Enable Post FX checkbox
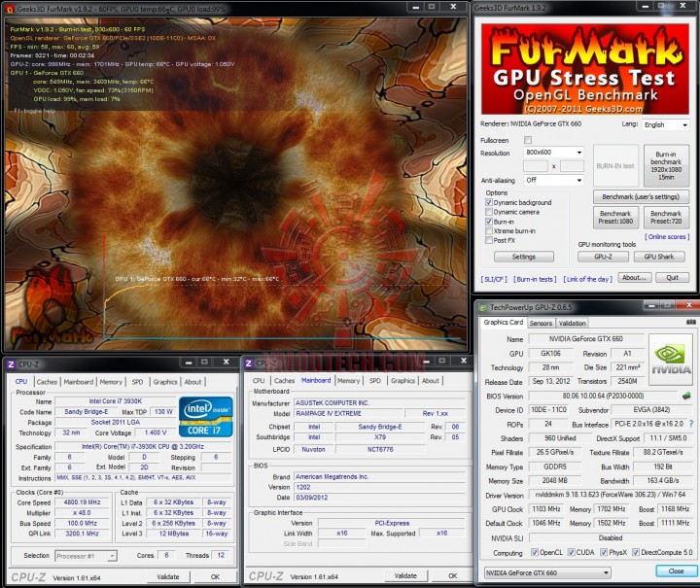This screenshot has width=700, height=588. [489, 240]
